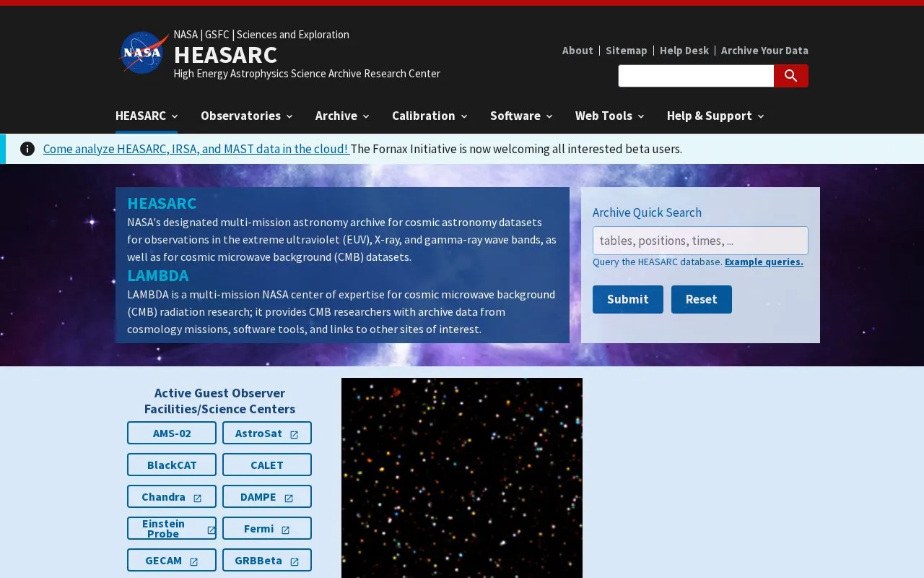Viewport: 924px width, 578px height.
Task: Click the external link icon beside Fermi
Action: (285, 530)
